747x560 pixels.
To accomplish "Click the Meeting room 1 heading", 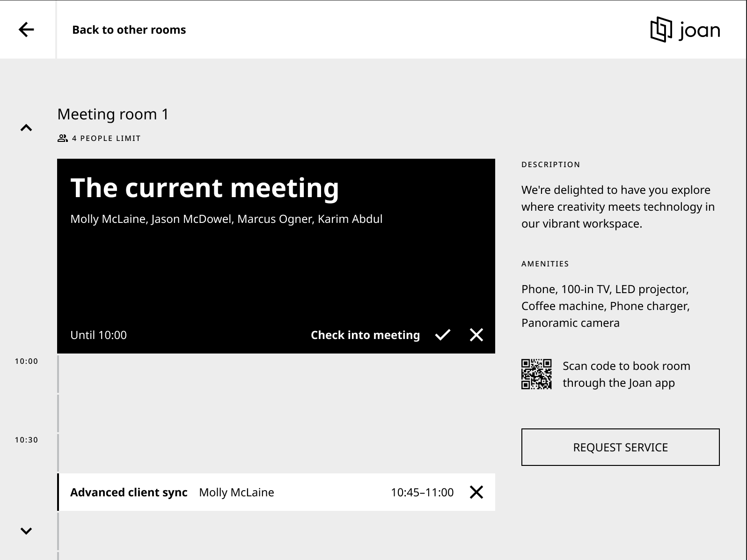I will click(x=113, y=114).
